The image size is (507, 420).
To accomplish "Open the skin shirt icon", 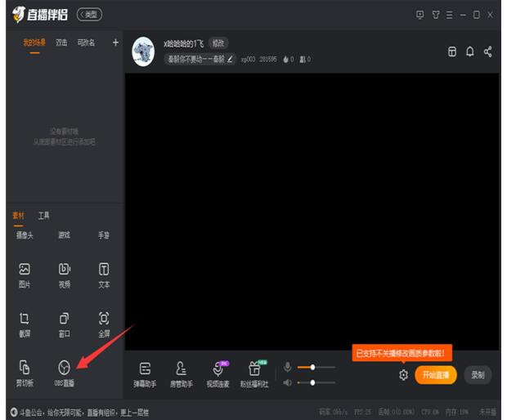I will click(x=436, y=15).
